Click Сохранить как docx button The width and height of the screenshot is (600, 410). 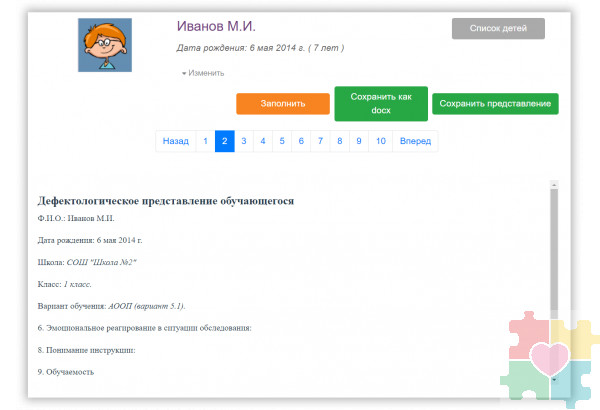(x=380, y=103)
